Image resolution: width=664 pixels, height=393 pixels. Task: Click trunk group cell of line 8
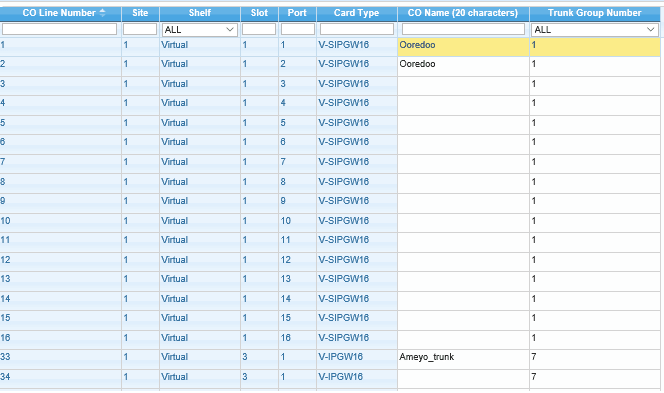tap(595, 182)
